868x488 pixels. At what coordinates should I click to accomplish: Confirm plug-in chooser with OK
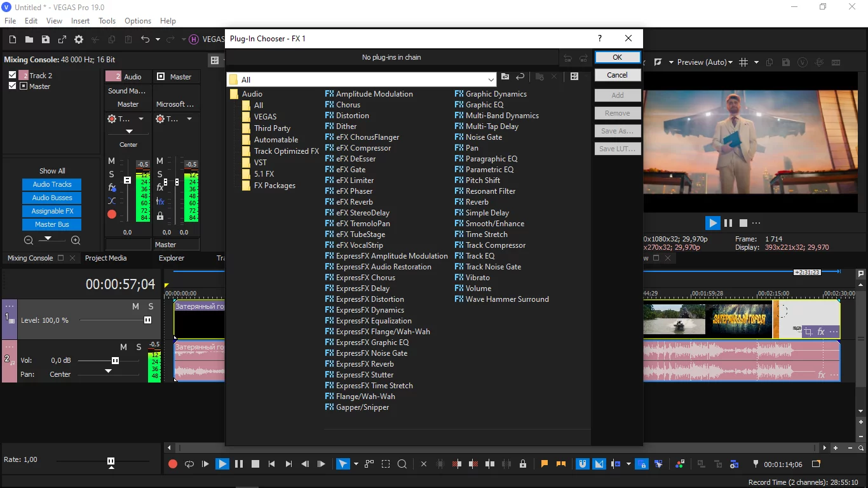618,57
